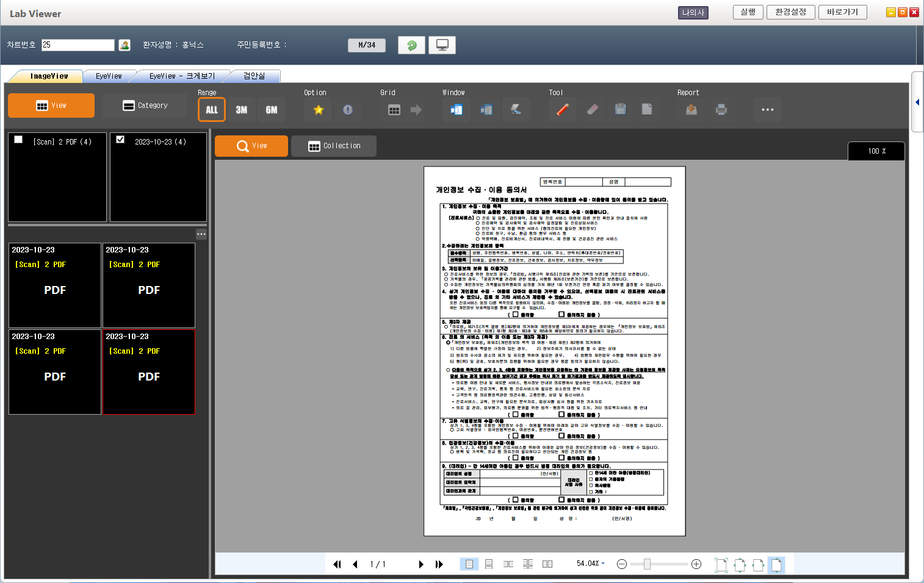
Task: Click the Collection button
Action: point(334,146)
